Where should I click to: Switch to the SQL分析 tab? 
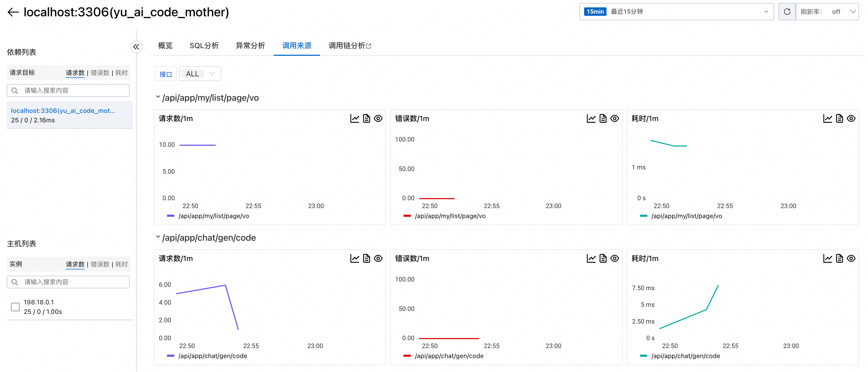point(204,46)
